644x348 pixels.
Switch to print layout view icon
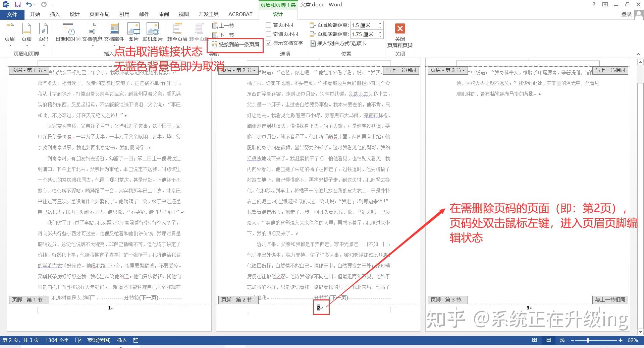(x=548, y=340)
